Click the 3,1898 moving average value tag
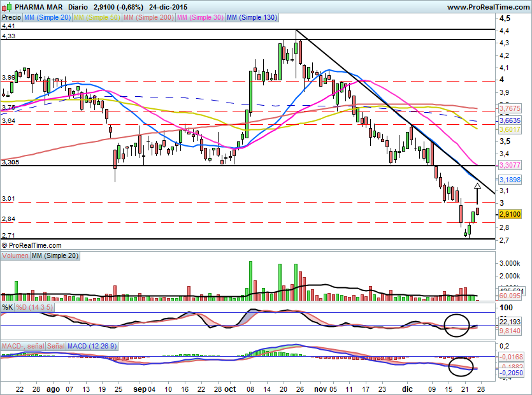This screenshot has width=532, height=395. coord(510,180)
